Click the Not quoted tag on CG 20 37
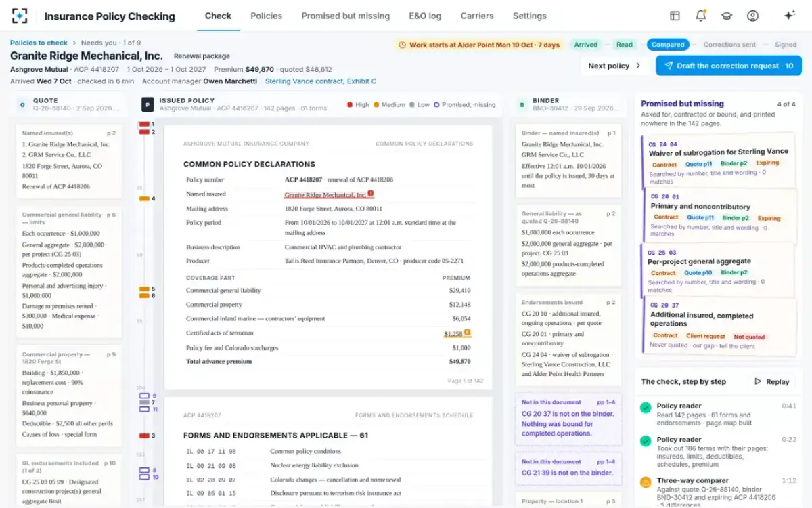 pyautogui.click(x=749, y=337)
